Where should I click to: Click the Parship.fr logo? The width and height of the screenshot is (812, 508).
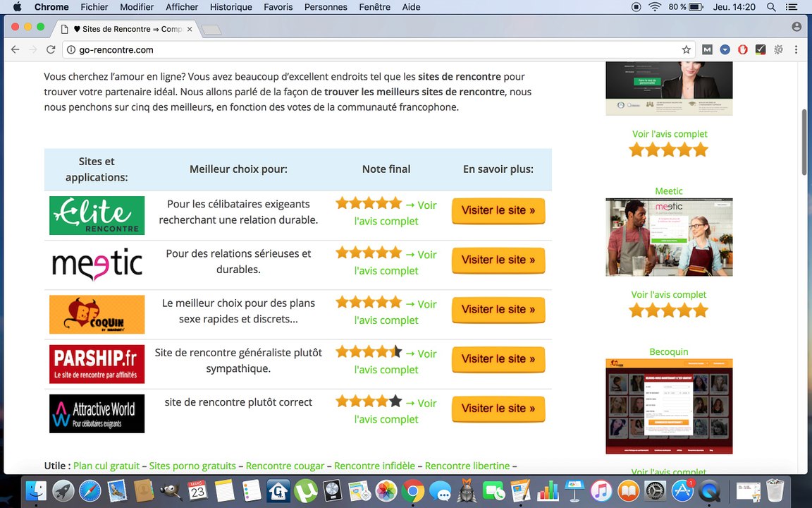pyautogui.click(x=97, y=364)
